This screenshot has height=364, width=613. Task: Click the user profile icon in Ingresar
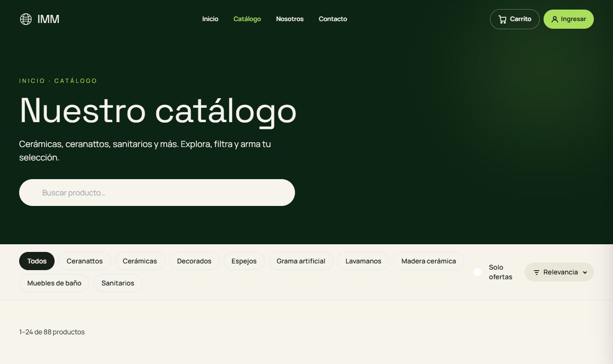555,19
